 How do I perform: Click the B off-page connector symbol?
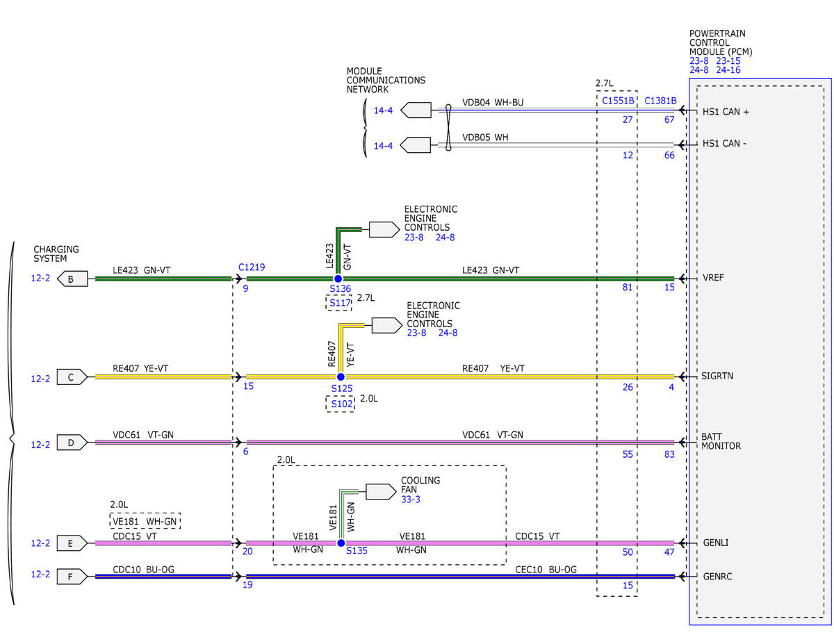point(72,279)
